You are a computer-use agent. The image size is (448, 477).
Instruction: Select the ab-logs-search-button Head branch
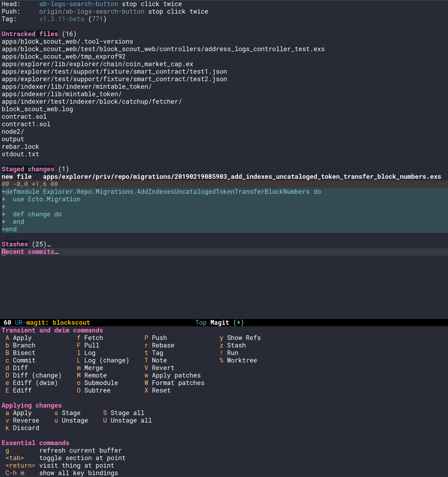(x=78, y=4)
